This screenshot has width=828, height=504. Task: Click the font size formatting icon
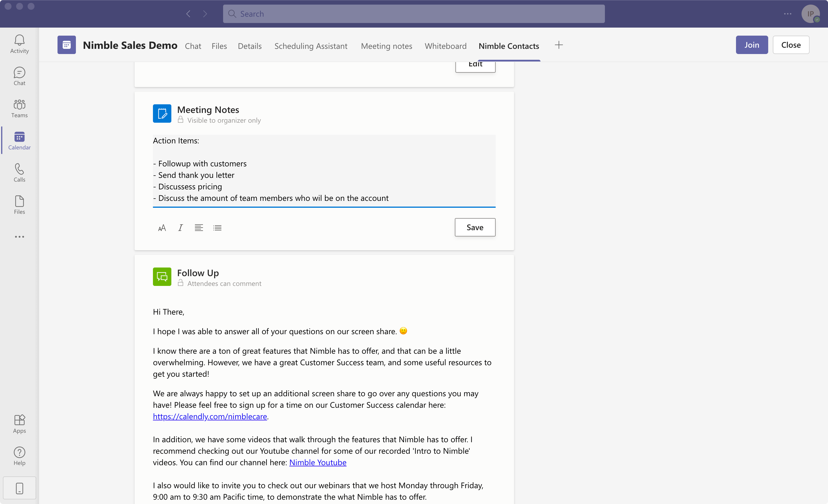click(x=162, y=228)
